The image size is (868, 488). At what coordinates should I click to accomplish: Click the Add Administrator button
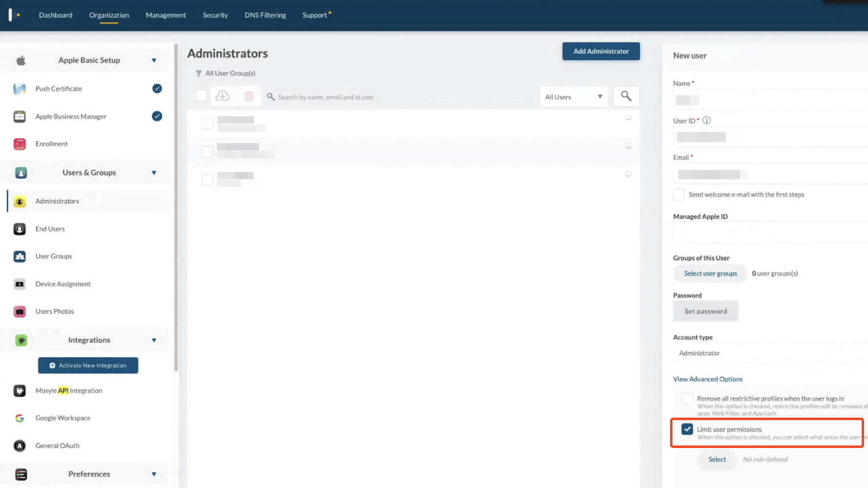[601, 51]
